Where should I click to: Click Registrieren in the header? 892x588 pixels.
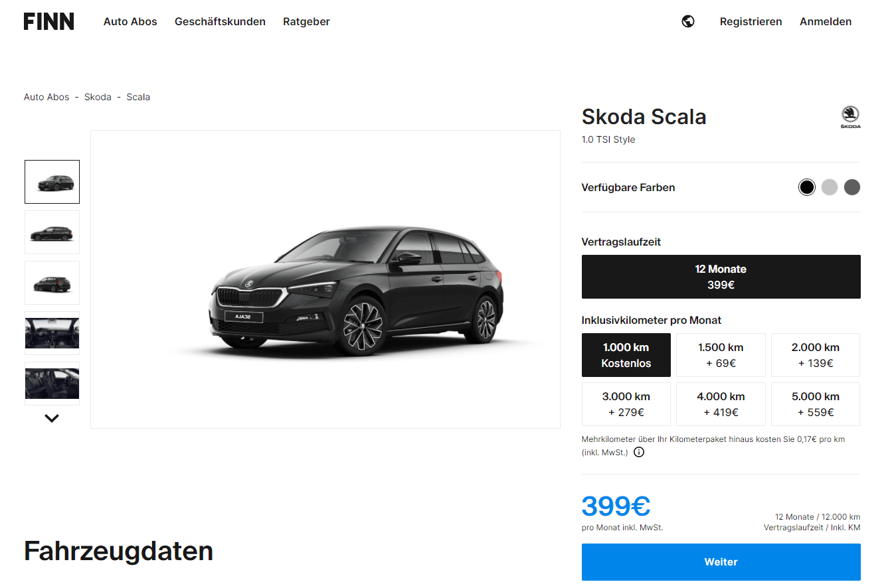pos(751,21)
